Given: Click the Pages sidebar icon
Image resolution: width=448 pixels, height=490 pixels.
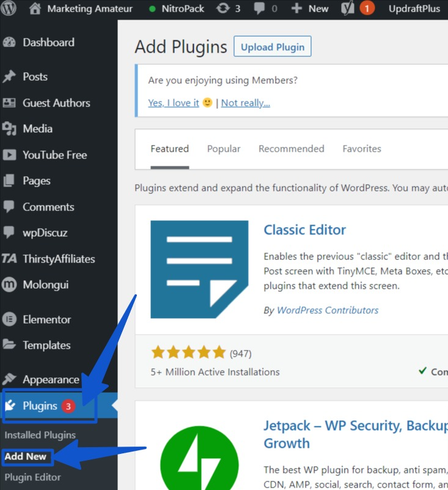Looking at the screenshot, I should point(9,180).
